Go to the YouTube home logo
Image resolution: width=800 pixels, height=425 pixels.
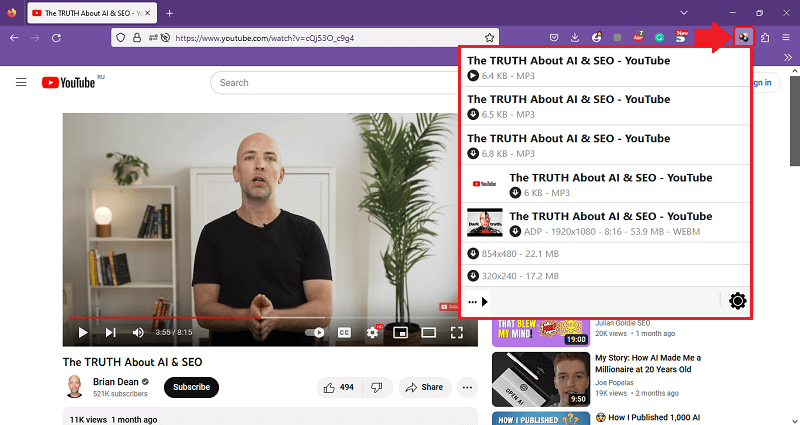coord(68,83)
